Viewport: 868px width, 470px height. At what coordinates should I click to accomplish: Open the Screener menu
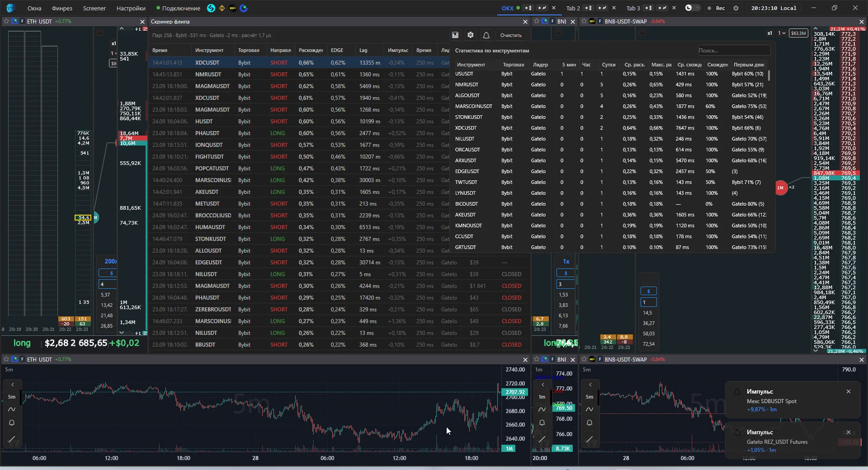tap(94, 8)
